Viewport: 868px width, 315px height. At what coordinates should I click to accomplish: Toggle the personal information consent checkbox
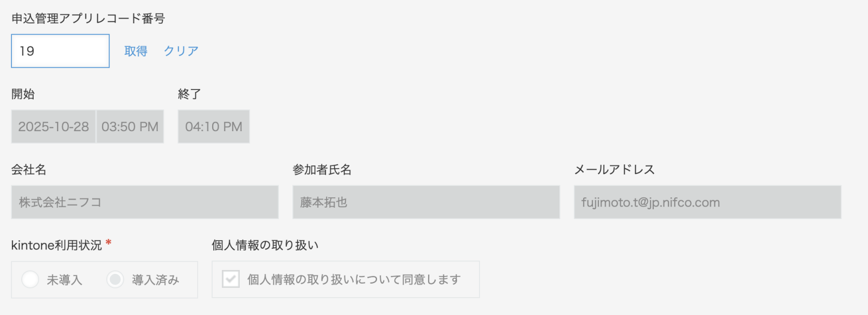(231, 279)
